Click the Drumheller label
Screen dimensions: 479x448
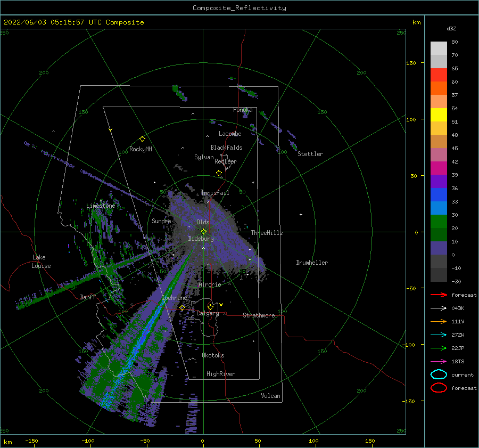tap(312, 263)
